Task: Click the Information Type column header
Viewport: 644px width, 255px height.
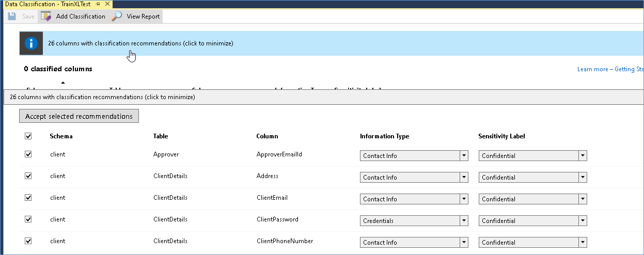Action: pos(384,136)
